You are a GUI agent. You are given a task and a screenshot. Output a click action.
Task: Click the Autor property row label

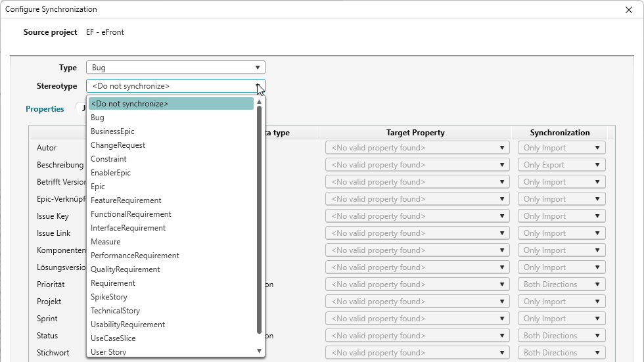click(47, 148)
